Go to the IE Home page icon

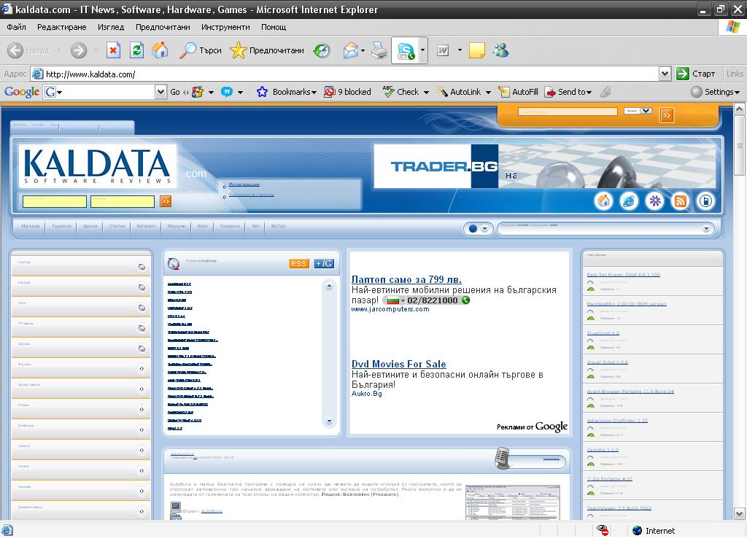tap(160, 50)
